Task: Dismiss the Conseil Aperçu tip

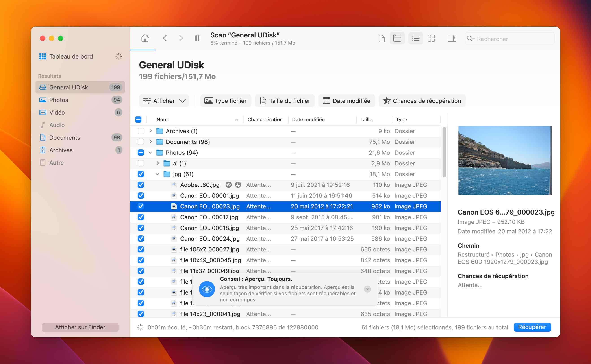Action: (x=367, y=289)
